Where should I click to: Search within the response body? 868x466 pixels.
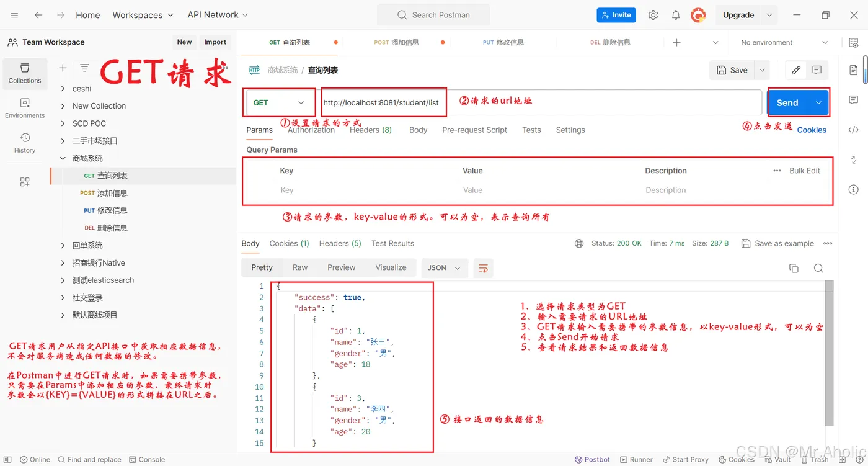pyautogui.click(x=818, y=268)
